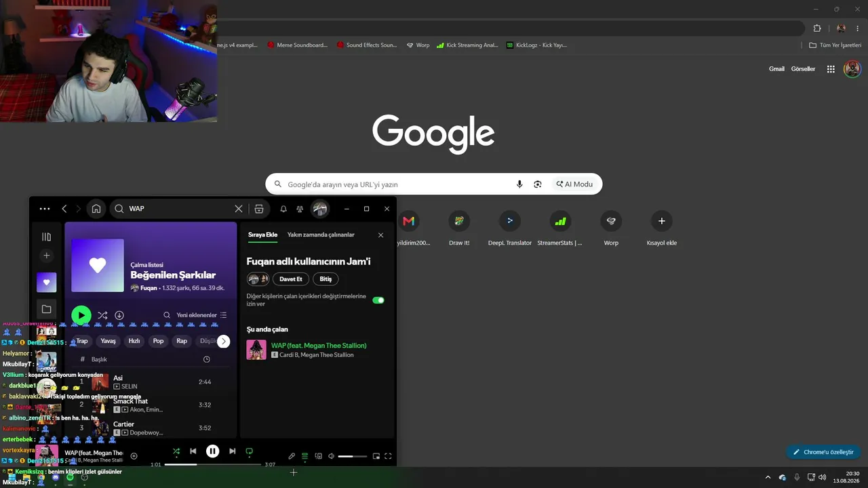Pause the currently playing song
This screenshot has width=868, height=488.
point(212,451)
